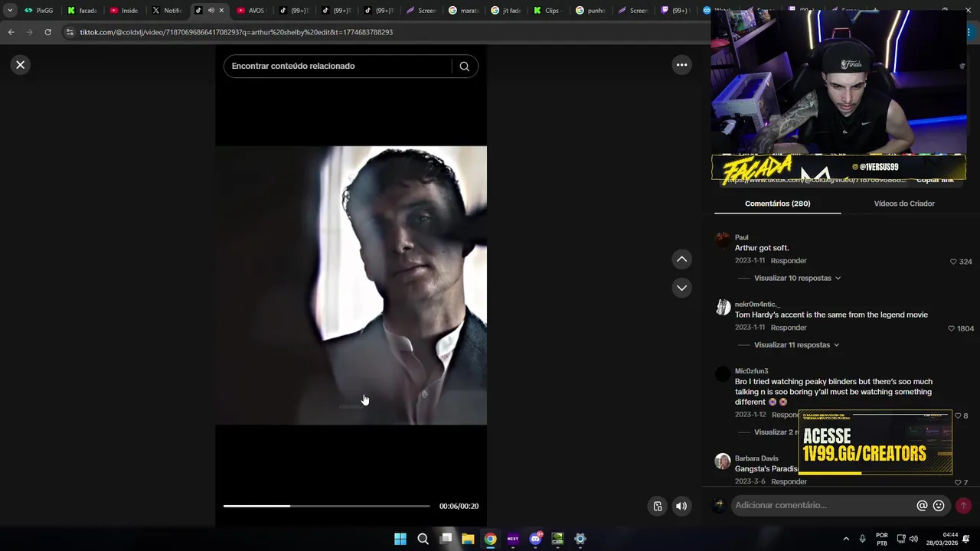980x551 pixels.
Task: Go to next video with down arrow
Action: pos(681,288)
